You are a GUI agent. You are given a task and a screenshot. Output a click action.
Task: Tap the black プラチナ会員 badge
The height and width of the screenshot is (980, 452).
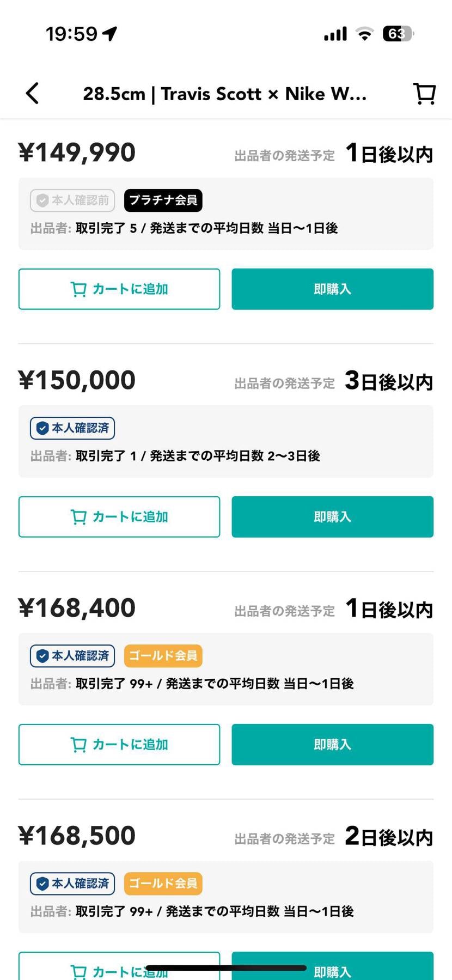163,200
